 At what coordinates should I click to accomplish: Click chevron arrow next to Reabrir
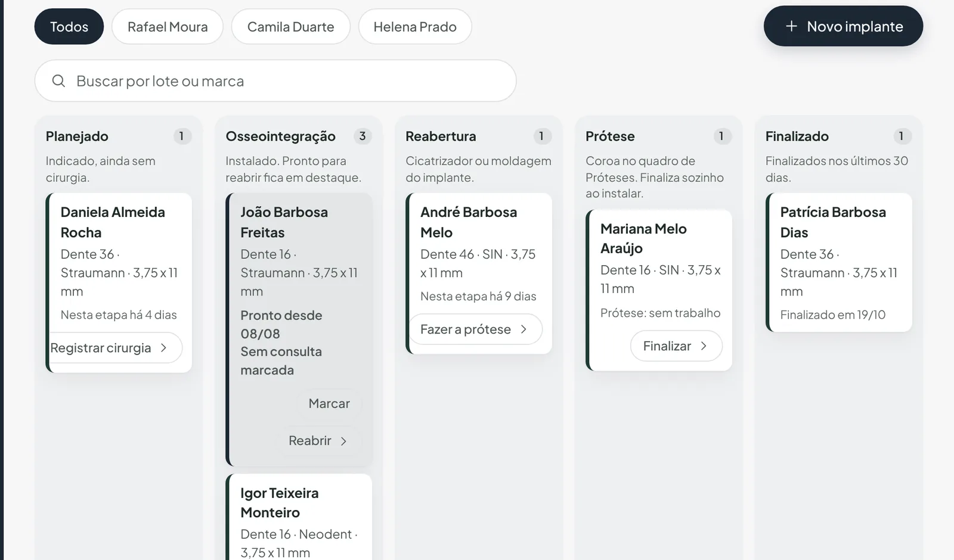343,441
